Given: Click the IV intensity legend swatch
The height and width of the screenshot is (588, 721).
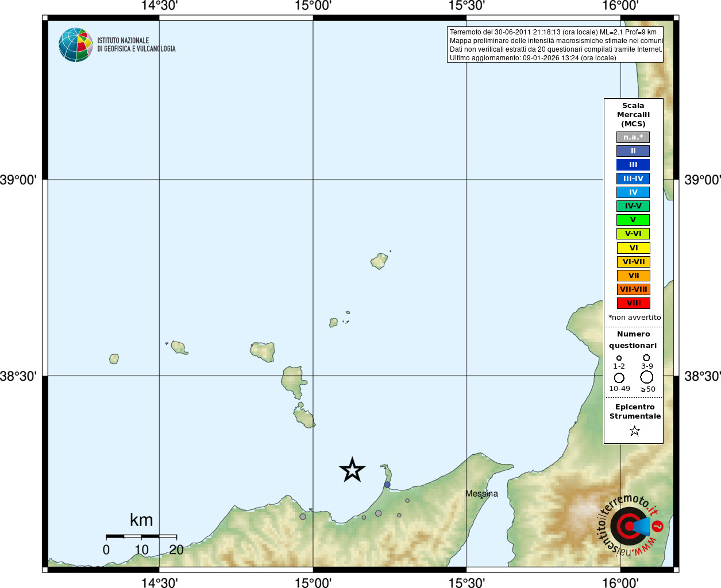Looking at the screenshot, I should (x=633, y=192).
